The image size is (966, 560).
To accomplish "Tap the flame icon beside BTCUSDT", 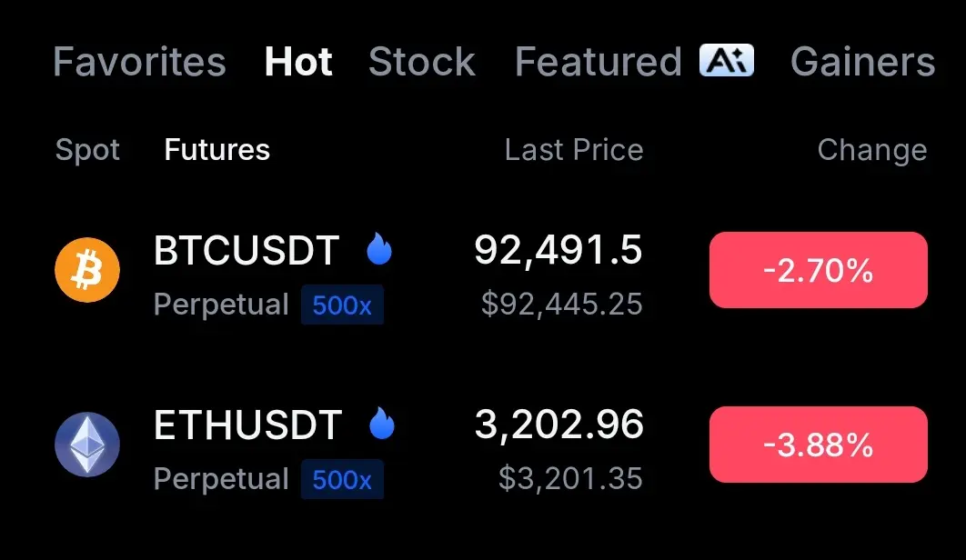I will [379, 249].
